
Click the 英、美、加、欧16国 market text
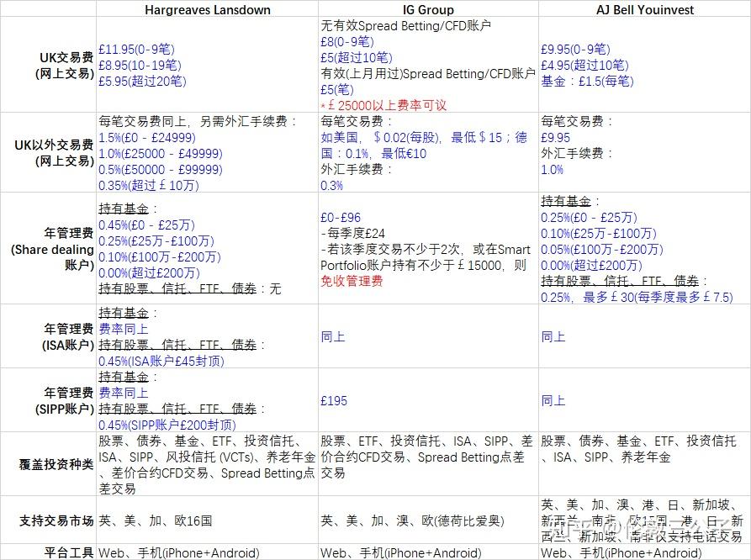click(156, 520)
